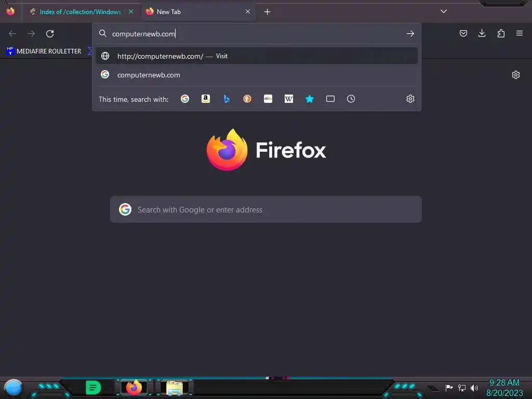Search this time with Wikipedia
The image size is (532, 399).
(x=289, y=99)
